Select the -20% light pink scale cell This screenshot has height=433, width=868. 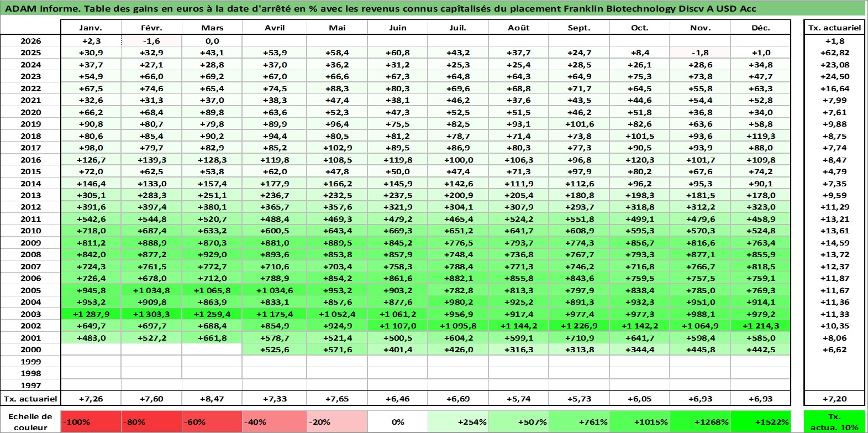coord(337,422)
